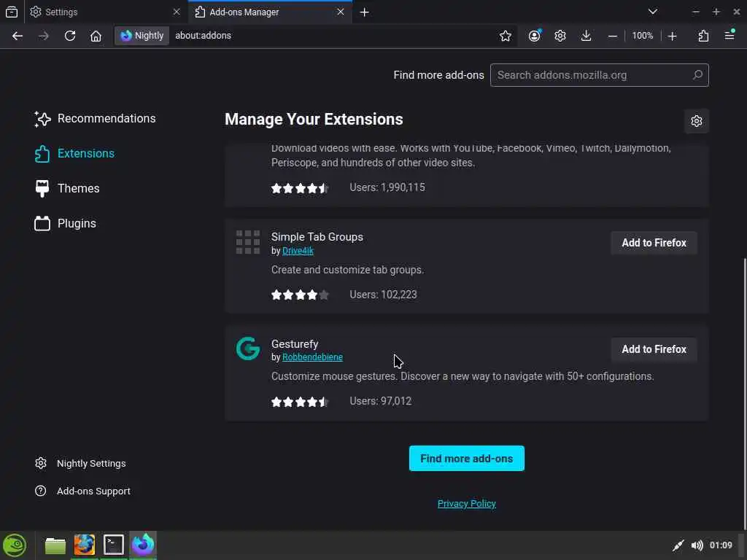
Task: Launch file manager from taskbar
Action: [x=55, y=545]
